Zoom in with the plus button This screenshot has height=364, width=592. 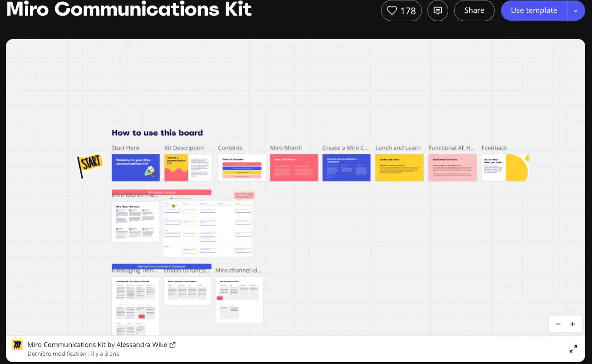point(573,324)
